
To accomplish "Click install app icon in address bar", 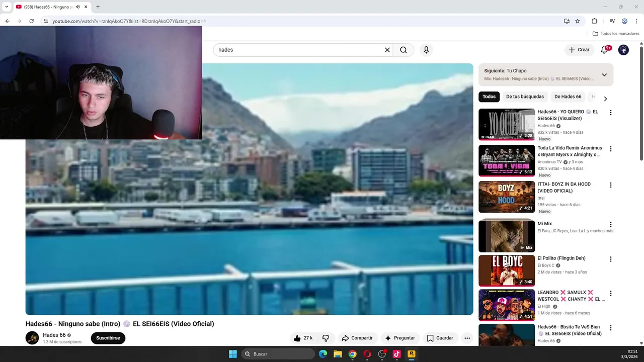I will point(567,21).
